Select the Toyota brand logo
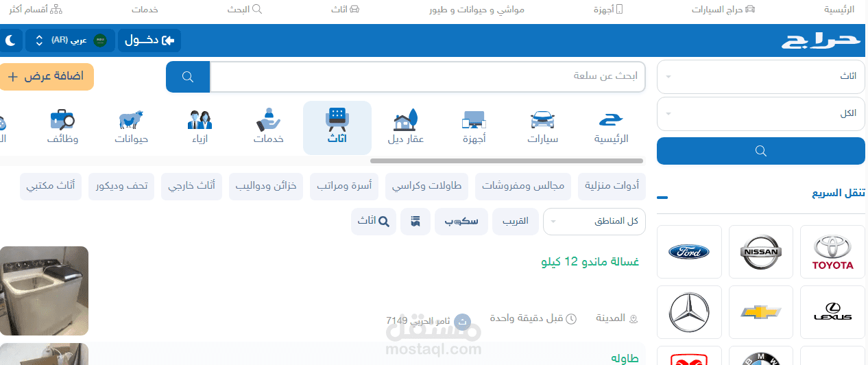This screenshot has height=365, width=868. [832, 252]
